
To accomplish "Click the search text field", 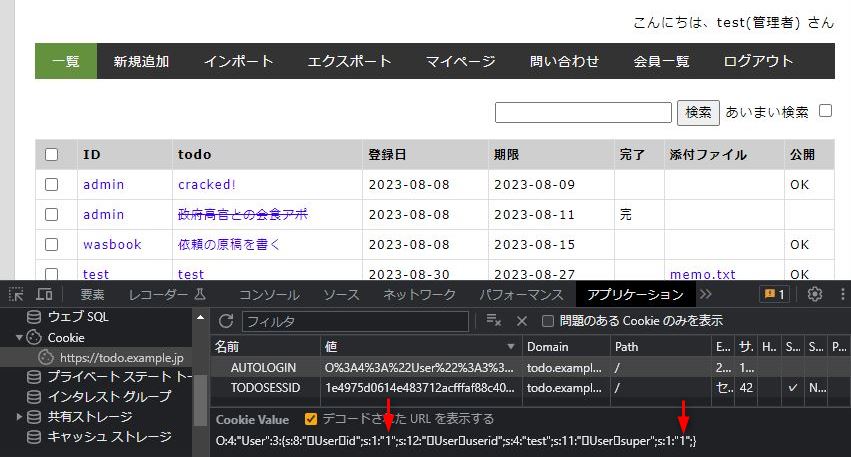I will click(583, 112).
